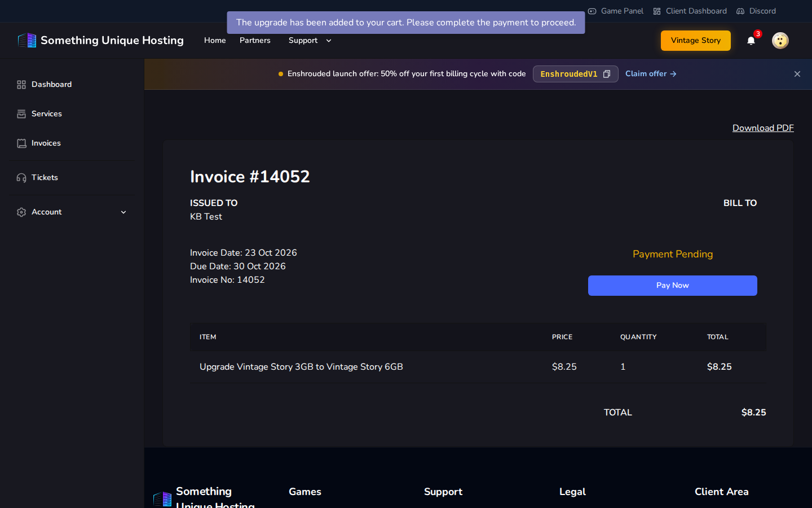Click the footer Client Area heading
812x508 pixels.
[722, 492]
